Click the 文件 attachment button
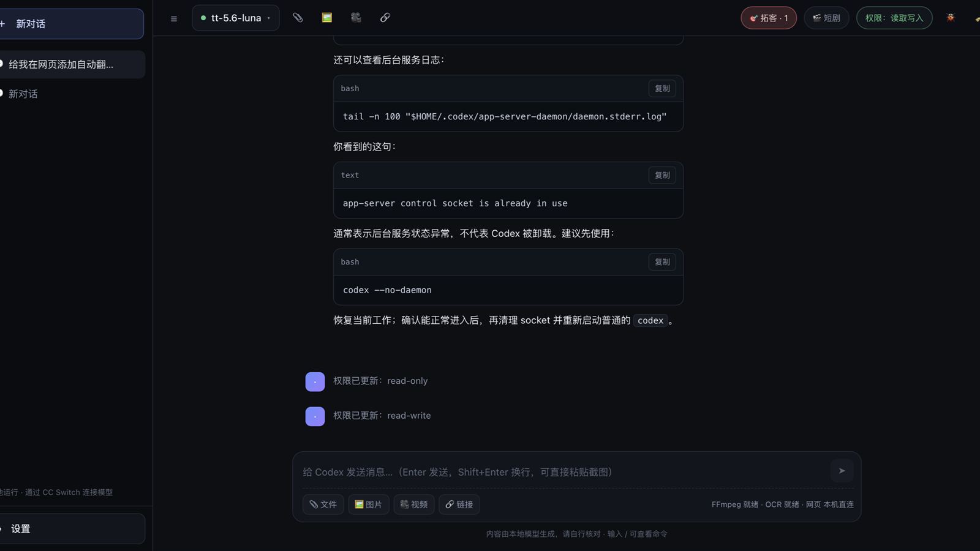The width and height of the screenshot is (980, 551). click(323, 504)
